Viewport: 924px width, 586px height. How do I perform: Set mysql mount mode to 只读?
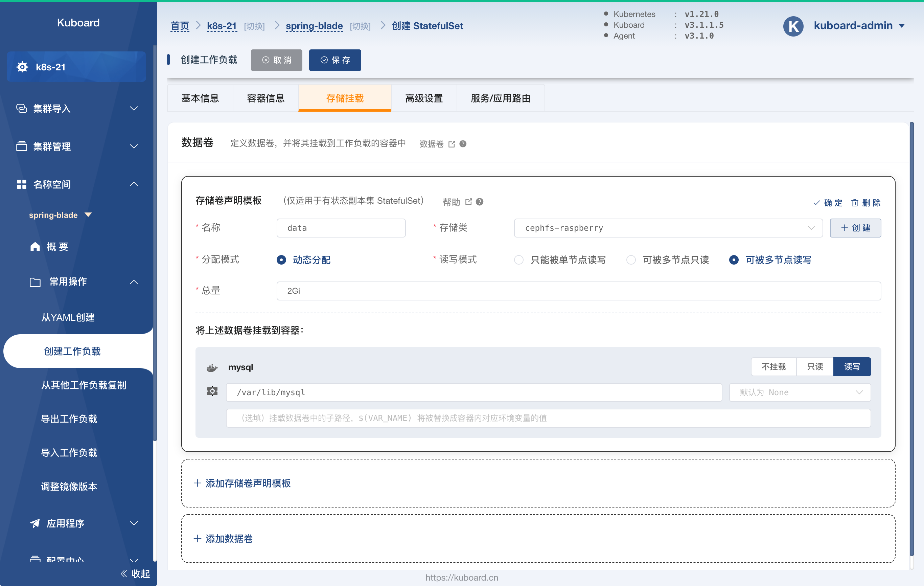(815, 366)
